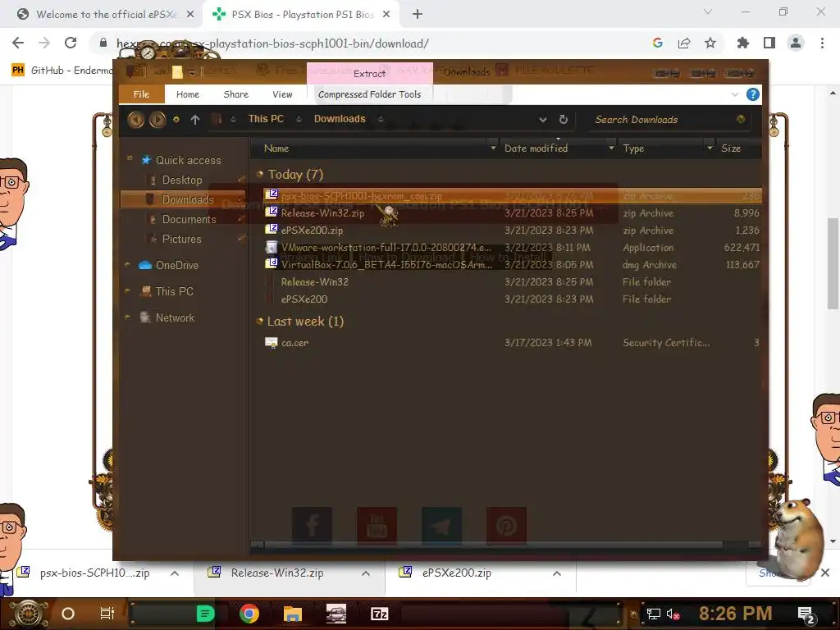Open Chrome profile avatar
The image size is (840, 630).
click(796, 43)
